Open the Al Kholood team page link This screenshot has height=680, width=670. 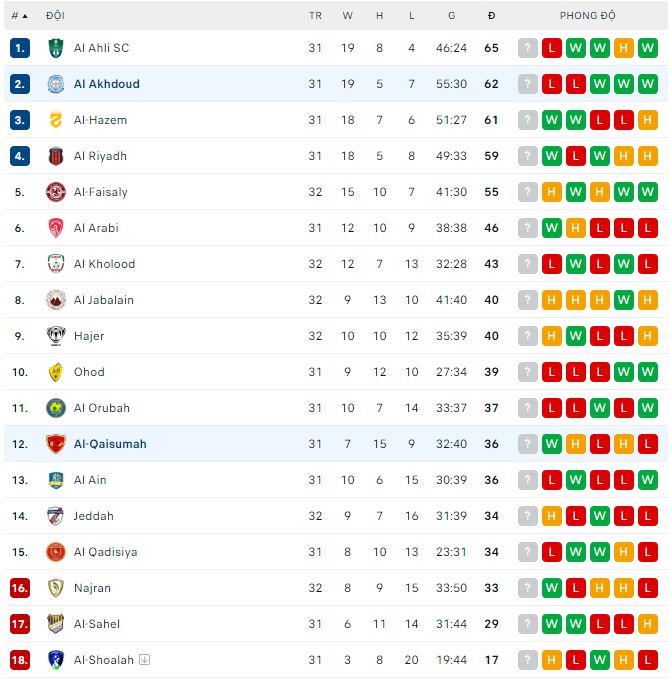coord(104,264)
